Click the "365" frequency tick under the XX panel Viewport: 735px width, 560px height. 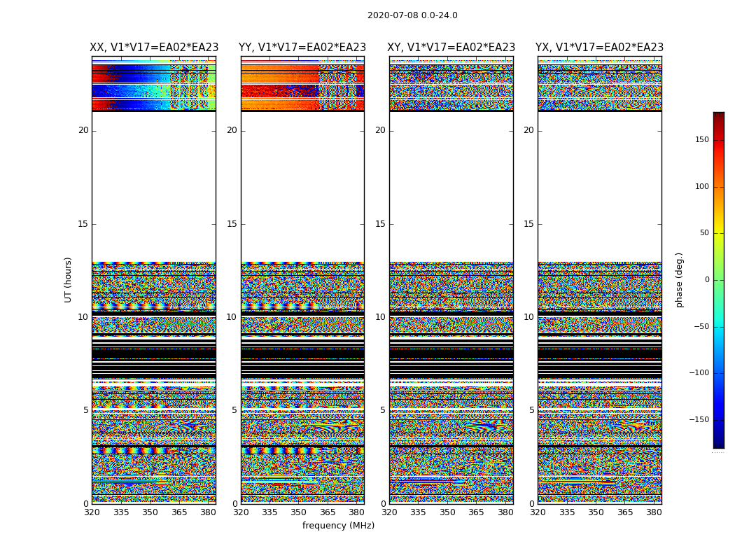pyautogui.click(x=179, y=512)
